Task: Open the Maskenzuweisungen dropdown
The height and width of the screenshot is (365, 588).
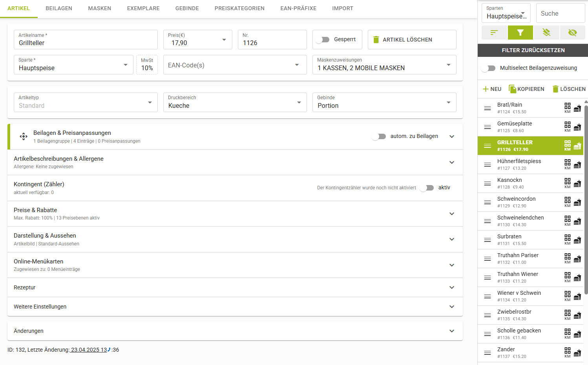Action: 384,65
